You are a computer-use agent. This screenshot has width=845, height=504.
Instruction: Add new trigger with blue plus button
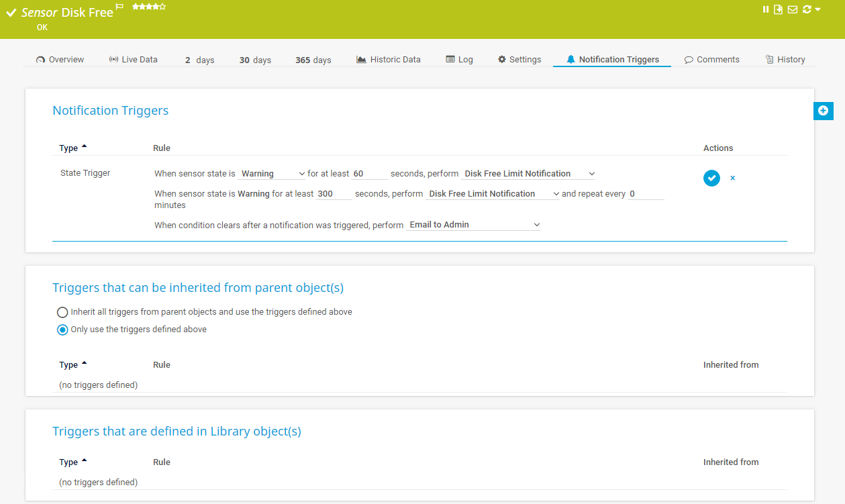coord(823,111)
